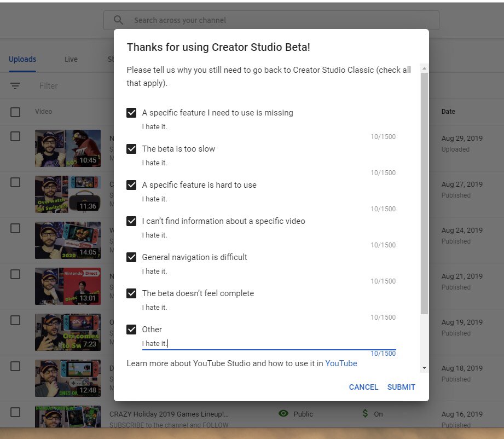
Task: Open the 14:05 video thumbnail
Action: 68,240
